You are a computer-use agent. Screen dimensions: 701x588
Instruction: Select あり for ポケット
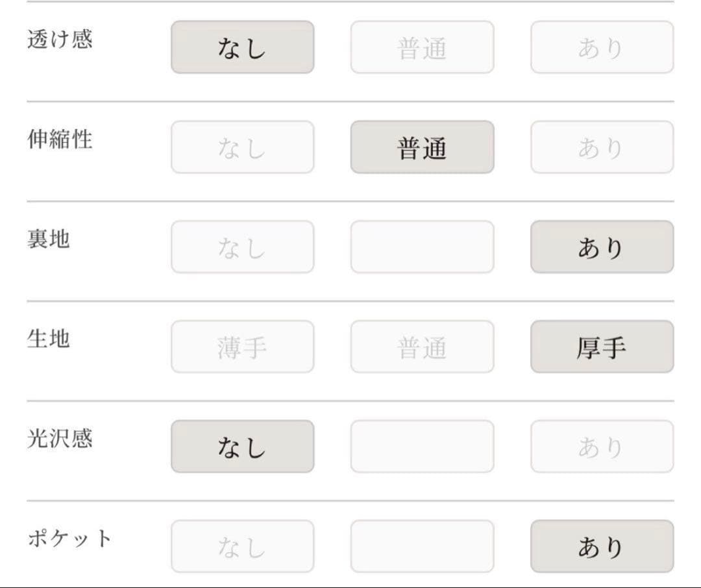pyautogui.click(x=602, y=547)
